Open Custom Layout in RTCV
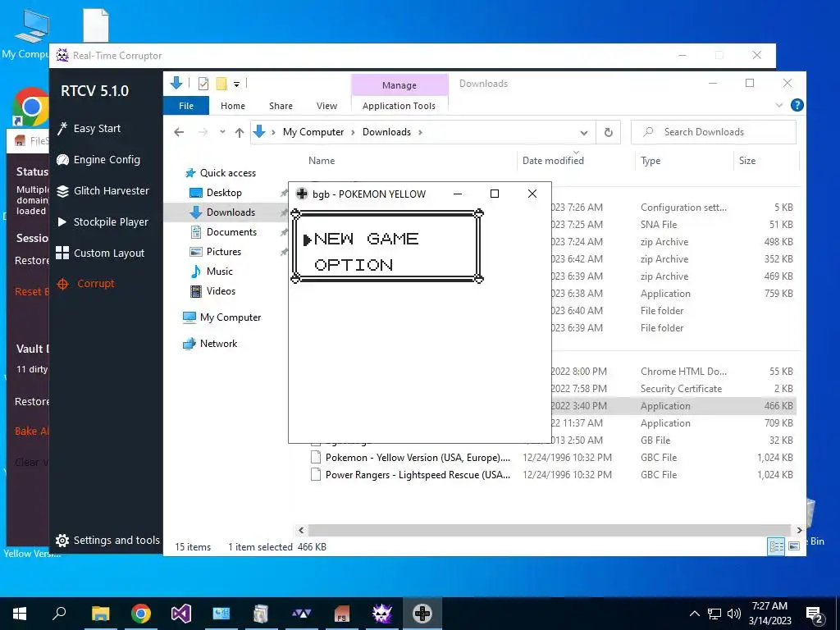 (100, 253)
